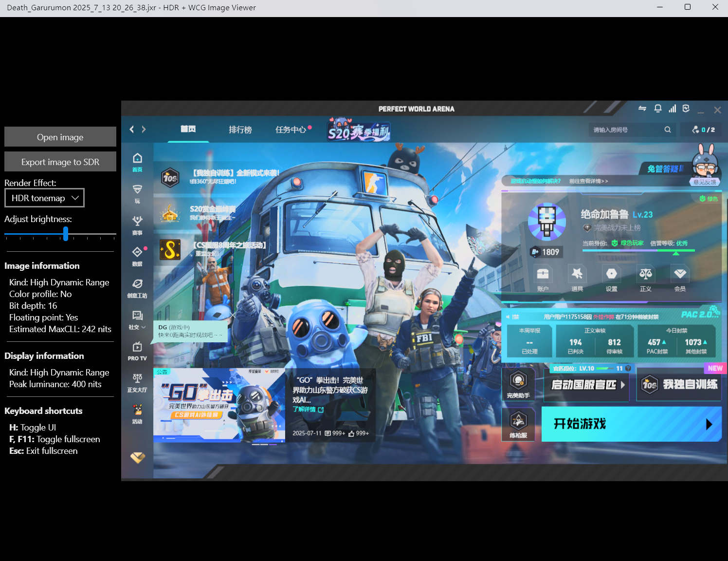This screenshot has height=561, width=728.
Task: Click the Open image button
Action: point(60,137)
